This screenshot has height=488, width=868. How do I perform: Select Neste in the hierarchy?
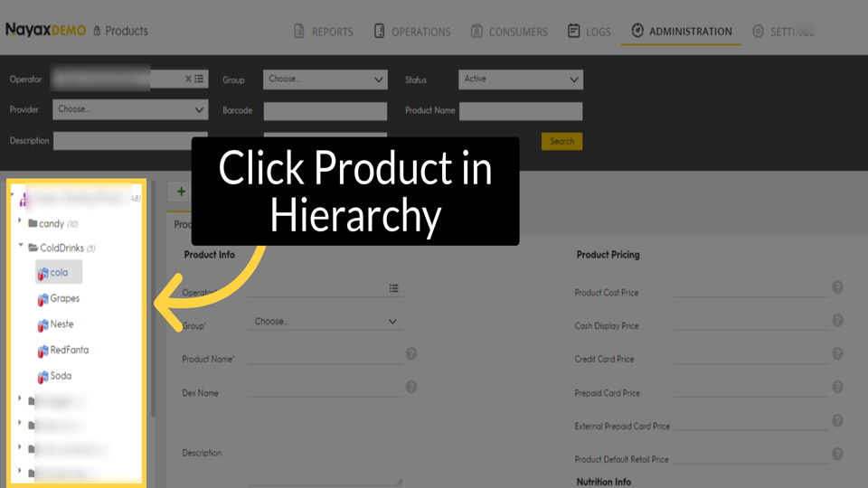[61, 324]
